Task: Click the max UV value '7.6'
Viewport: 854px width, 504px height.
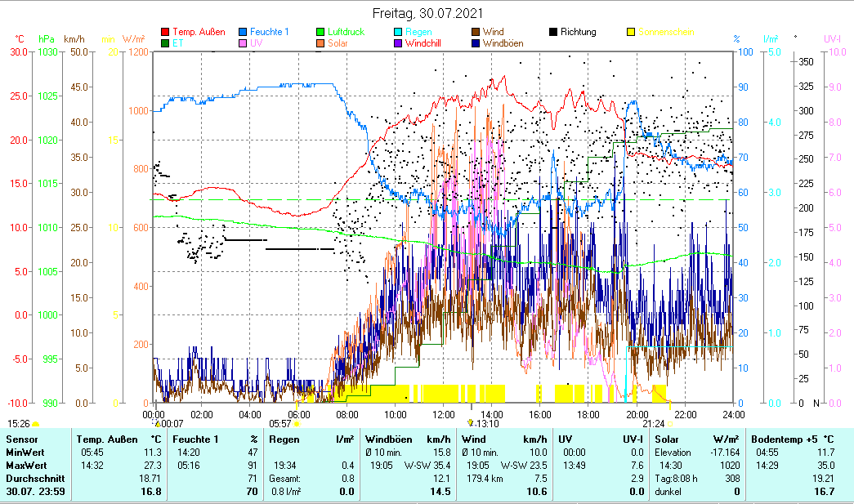Action: tap(637, 466)
